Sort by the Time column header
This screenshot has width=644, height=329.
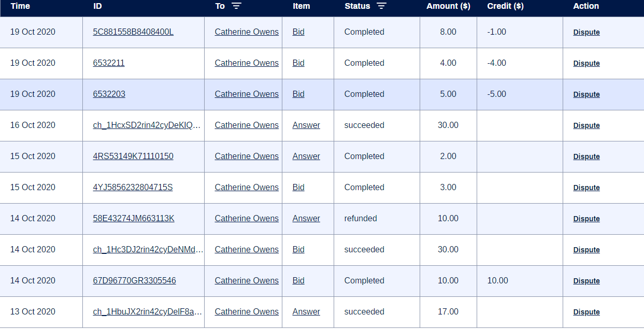tap(20, 6)
